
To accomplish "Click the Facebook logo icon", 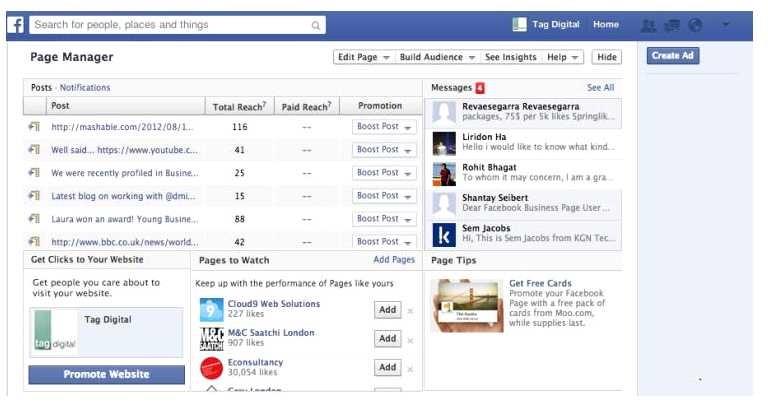I will click(15, 24).
